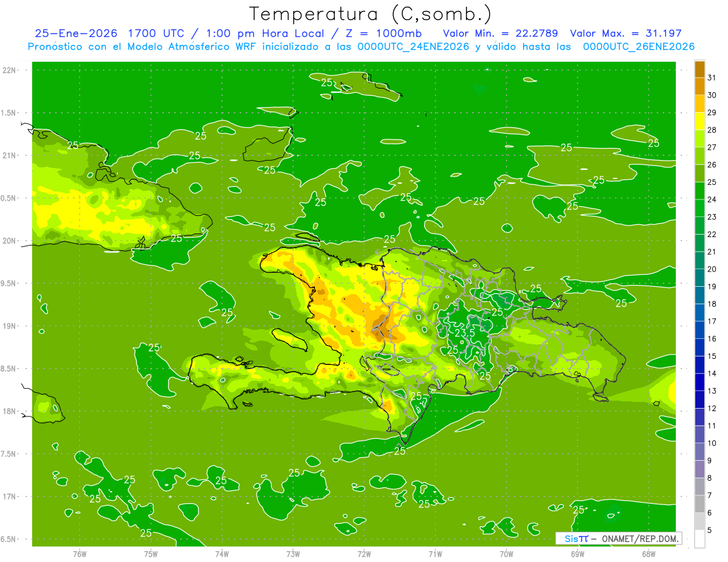Screen dimensions: 728x562
Task: Click the dark blue colorbar swatch between 13 and 14
Action: pos(699,382)
